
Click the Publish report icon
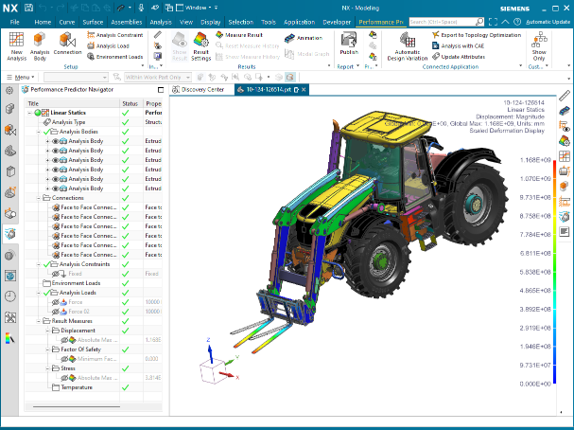click(x=348, y=43)
